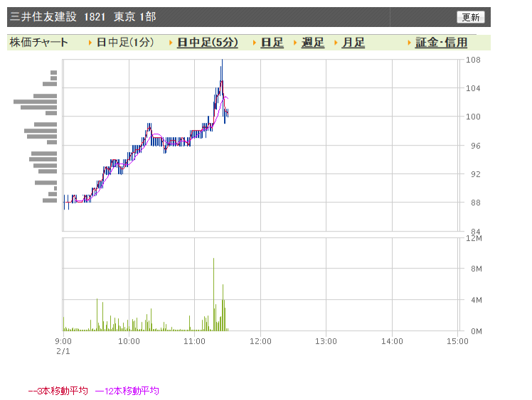Click the 8M volume axis label
This screenshot has height=400, width=532.
tap(476, 269)
